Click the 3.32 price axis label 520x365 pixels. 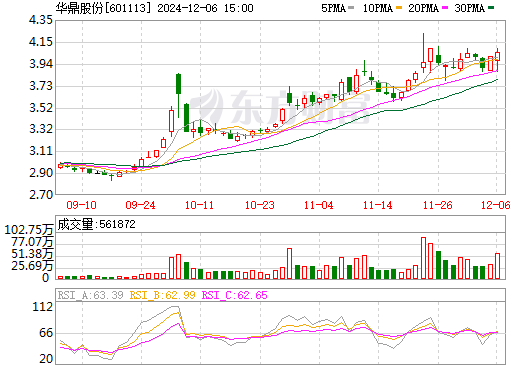(x=41, y=129)
